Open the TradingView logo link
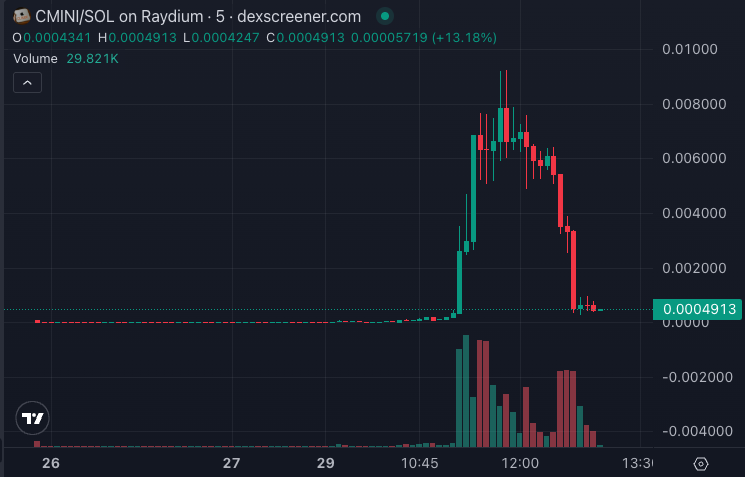Viewport: 745px width, 477px height. [x=32, y=418]
